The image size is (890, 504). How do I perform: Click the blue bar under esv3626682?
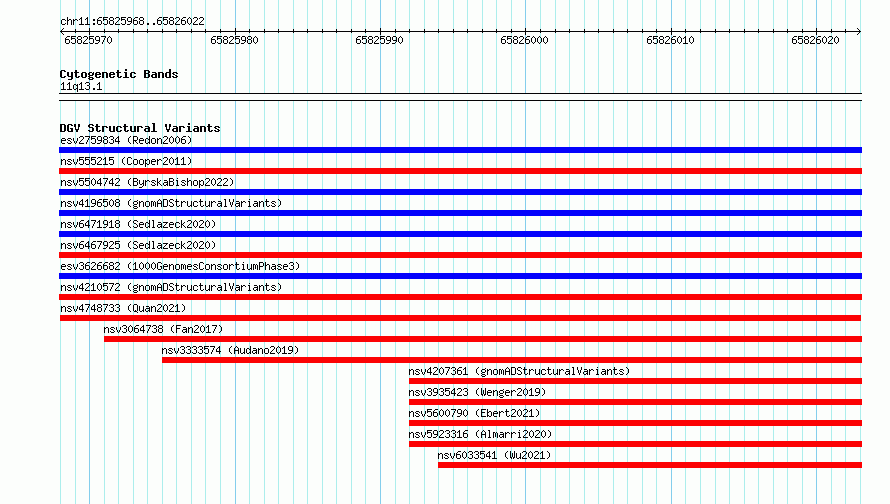click(460, 276)
